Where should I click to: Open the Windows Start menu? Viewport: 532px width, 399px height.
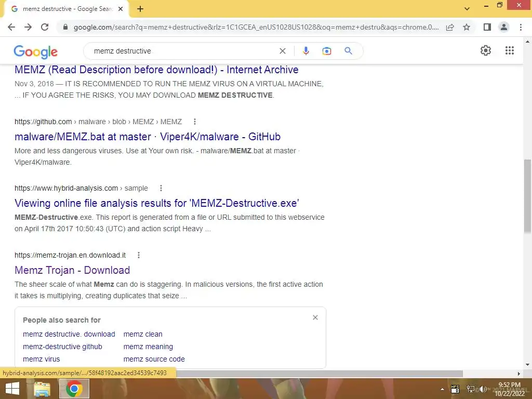coord(12,389)
